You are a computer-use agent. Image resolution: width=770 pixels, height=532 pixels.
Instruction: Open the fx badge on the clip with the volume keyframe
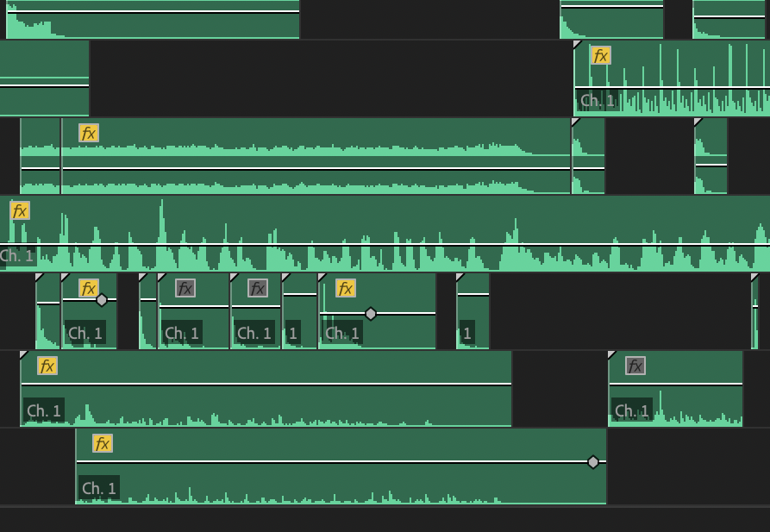click(x=345, y=289)
